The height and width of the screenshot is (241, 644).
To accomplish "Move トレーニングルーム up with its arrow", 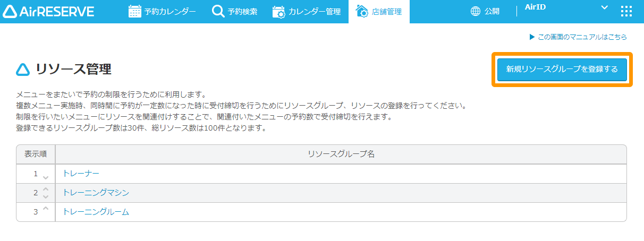I will point(46,208).
